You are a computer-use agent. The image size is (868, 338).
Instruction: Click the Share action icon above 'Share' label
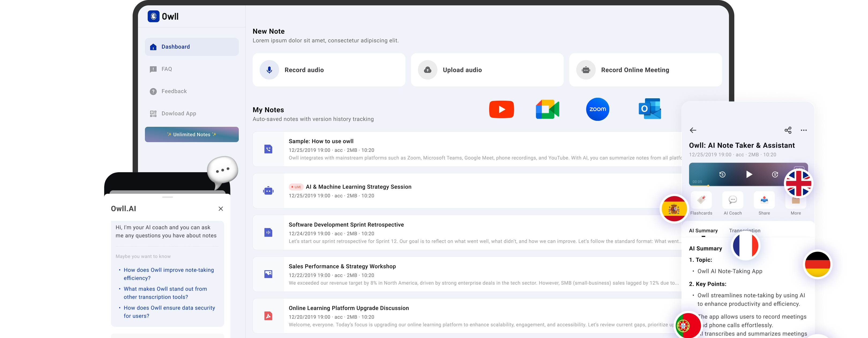pos(764,200)
